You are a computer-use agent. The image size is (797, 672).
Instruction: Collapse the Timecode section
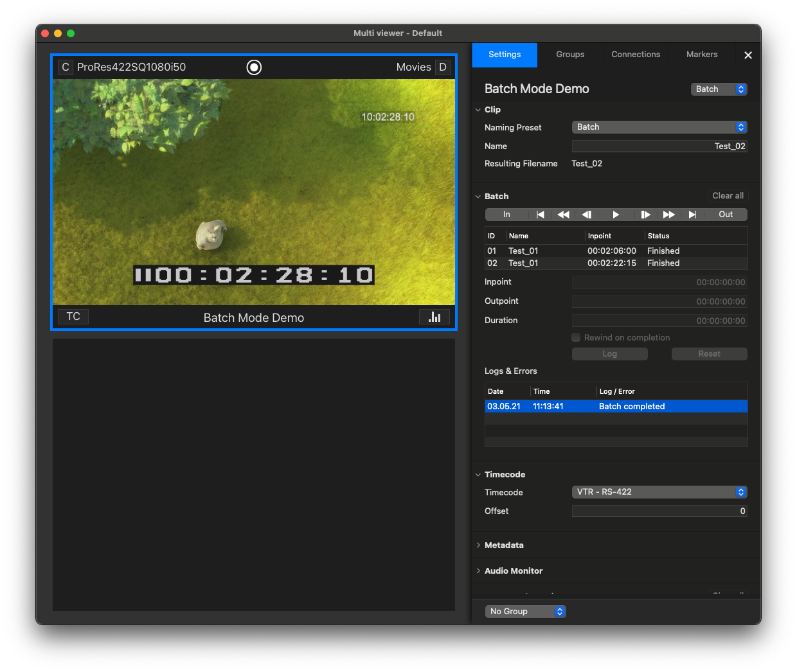pyautogui.click(x=478, y=475)
